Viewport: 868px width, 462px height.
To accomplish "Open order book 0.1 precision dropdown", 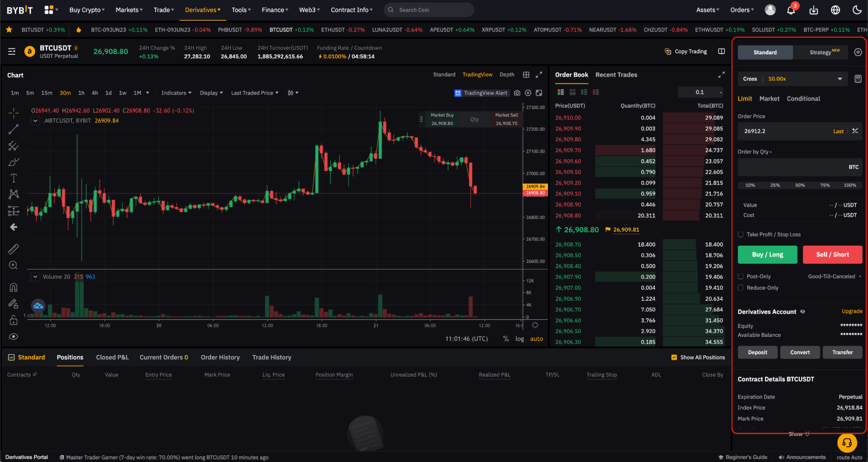I will pos(701,92).
